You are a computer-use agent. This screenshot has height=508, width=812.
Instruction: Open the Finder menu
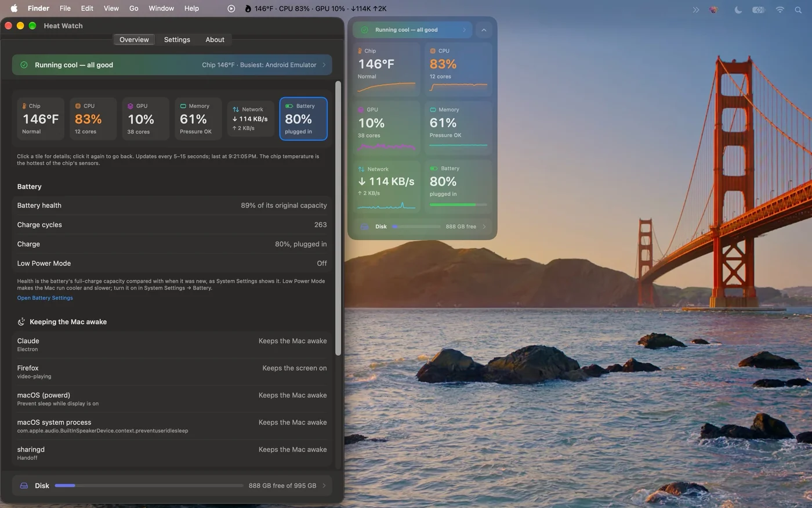(x=38, y=8)
